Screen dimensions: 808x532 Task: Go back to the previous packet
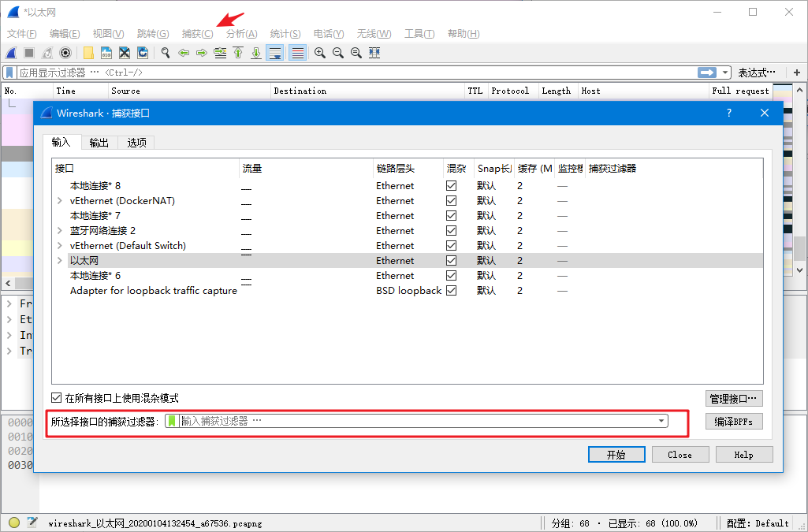coord(184,53)
